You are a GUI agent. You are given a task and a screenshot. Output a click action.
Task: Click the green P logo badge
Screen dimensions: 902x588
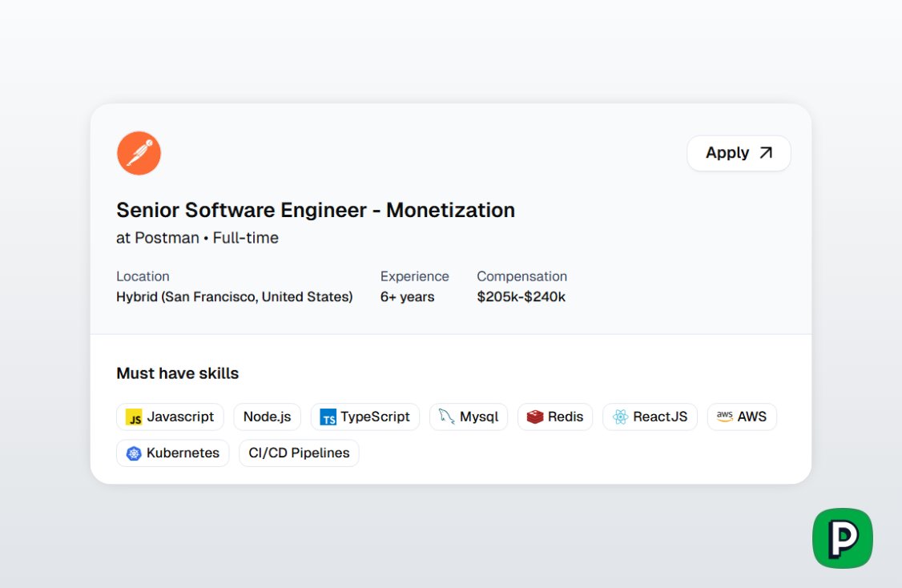pos(842,538)
